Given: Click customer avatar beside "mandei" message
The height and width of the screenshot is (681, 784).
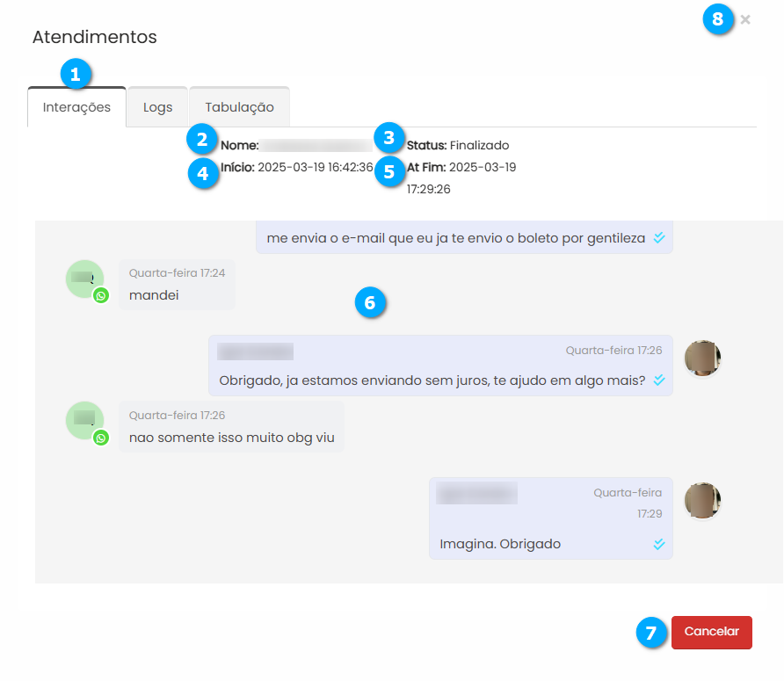Looking at the screenshot, I should pyautogui.click(x=85, y=279).
